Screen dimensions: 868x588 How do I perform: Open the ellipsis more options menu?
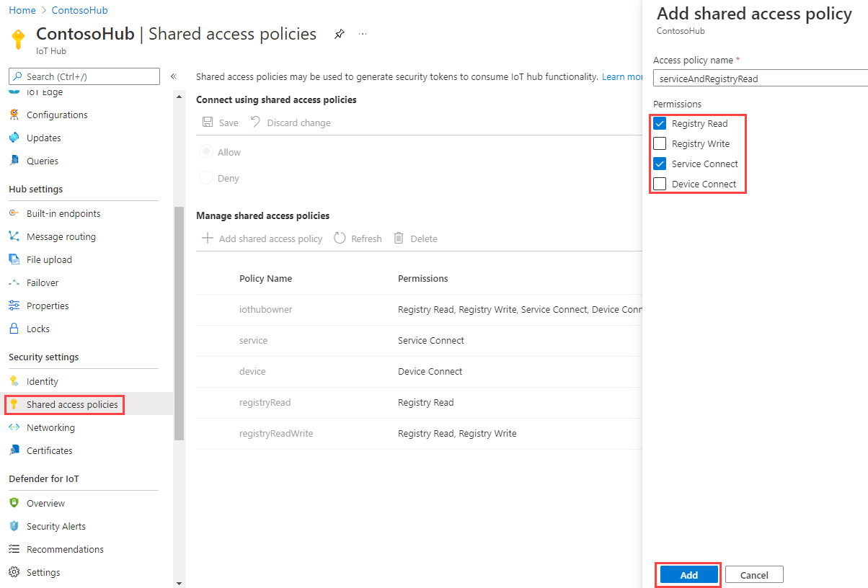click(x=363, y=35)
